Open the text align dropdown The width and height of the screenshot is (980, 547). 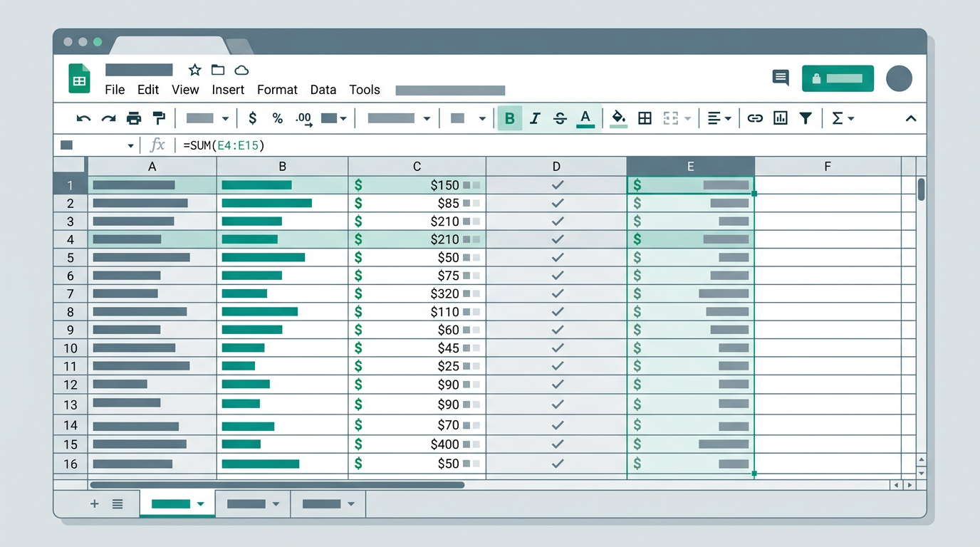[x=719, y=118]
